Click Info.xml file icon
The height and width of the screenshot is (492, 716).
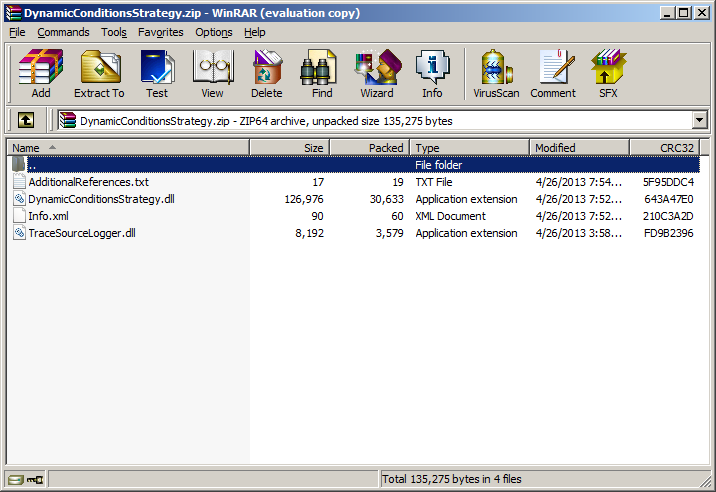[19, 216]
